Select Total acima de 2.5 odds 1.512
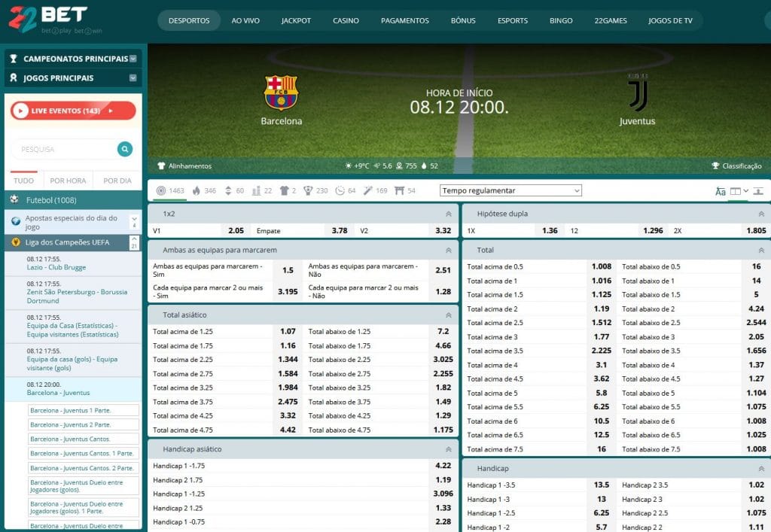 click(602, 323)
